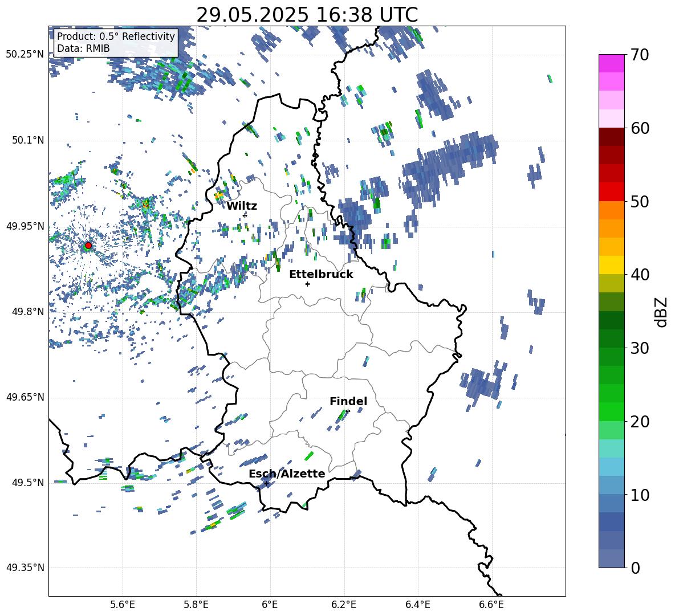Click the 6.4°E longitude label
The image size is (675, 616).
(417, 605)
